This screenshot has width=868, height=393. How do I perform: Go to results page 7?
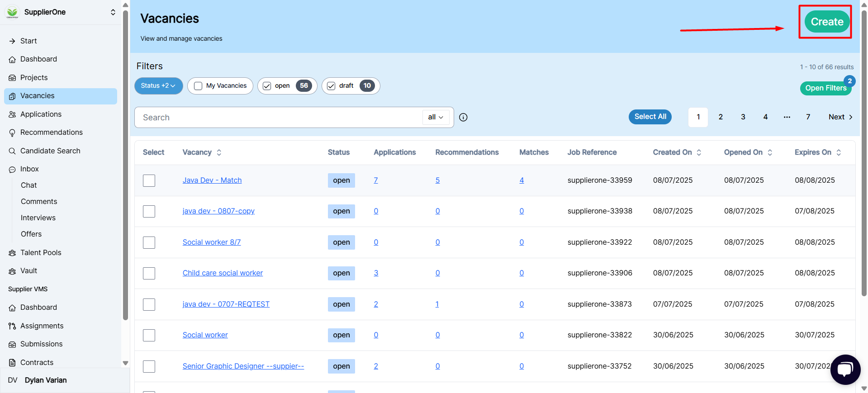click(x=808, y=117)
